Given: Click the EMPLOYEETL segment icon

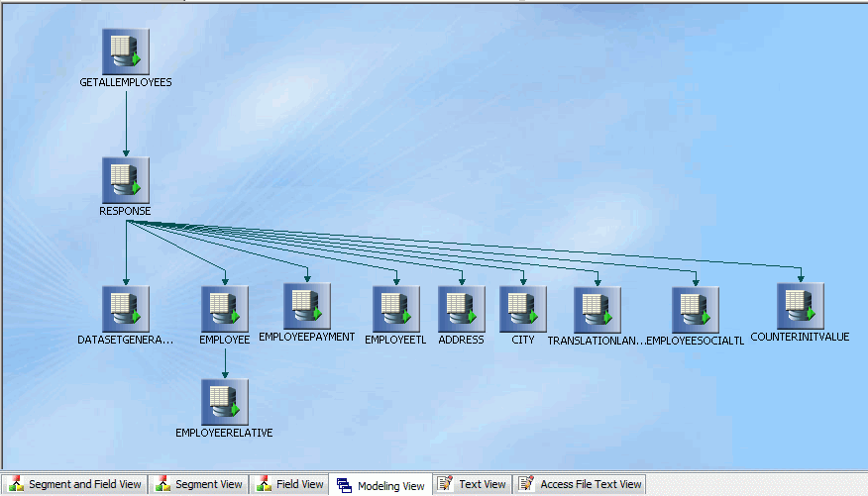Looking at the screenshot, I should (x=395, y=309).
